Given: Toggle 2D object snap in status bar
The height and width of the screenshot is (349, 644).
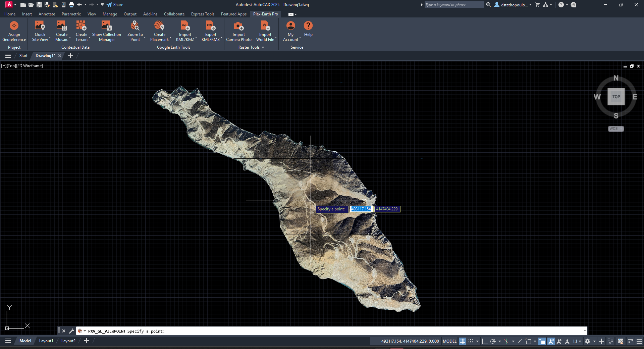Looking at the screenshot, I should (528, 341).
